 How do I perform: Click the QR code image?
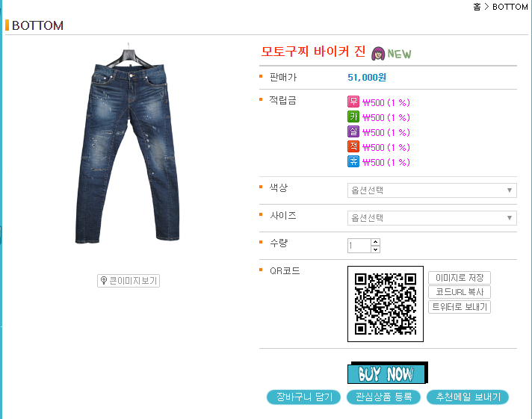[386, 304]
